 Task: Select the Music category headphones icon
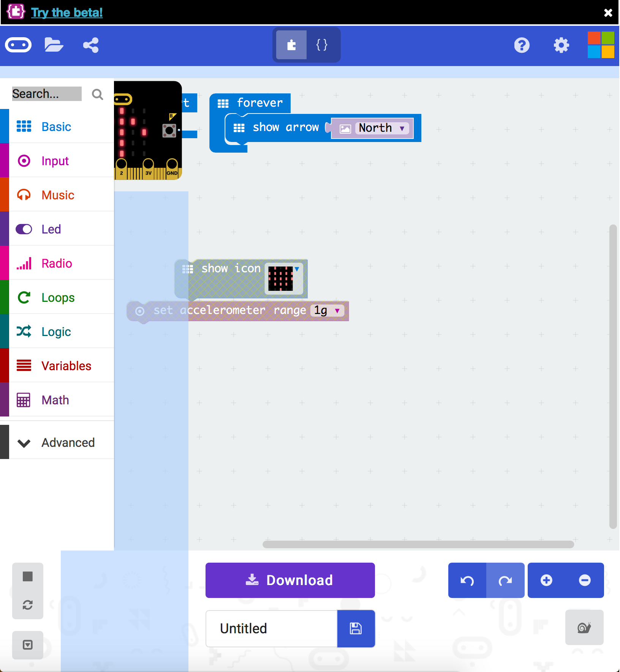(24, 194)
